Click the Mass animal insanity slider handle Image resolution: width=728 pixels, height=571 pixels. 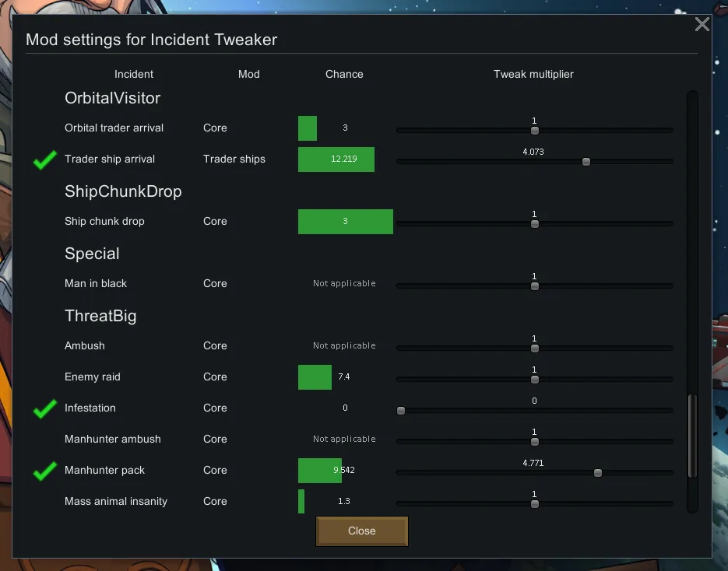pos(534,504)
